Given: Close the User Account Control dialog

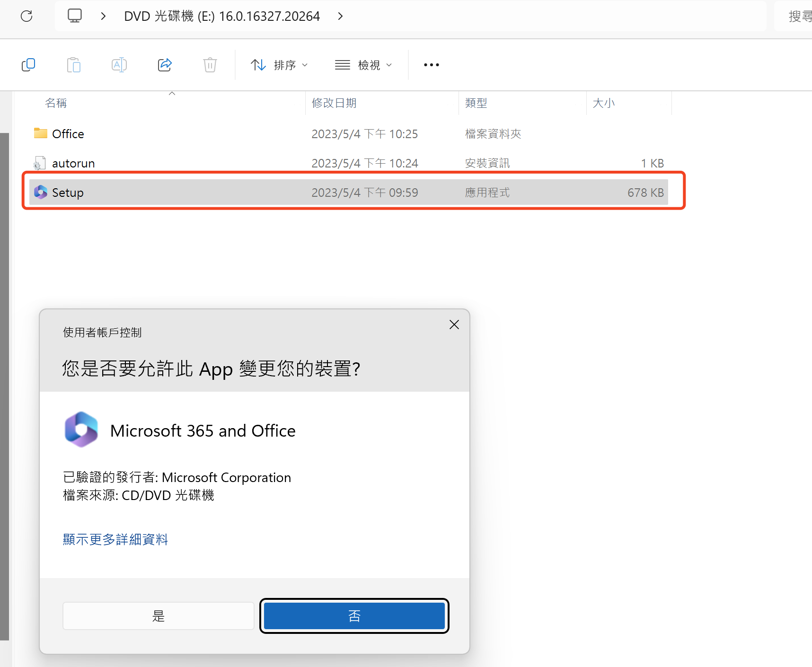Looking at the screenshot, I should click(x=454, y=325).
